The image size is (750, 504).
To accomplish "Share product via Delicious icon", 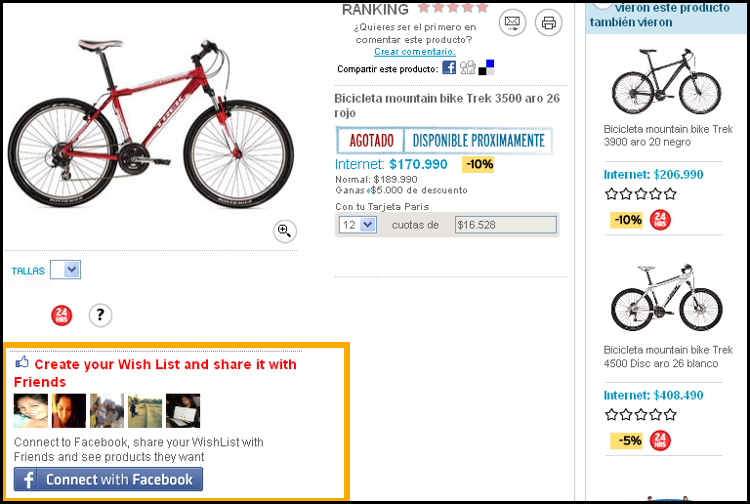I will [486, 67].
